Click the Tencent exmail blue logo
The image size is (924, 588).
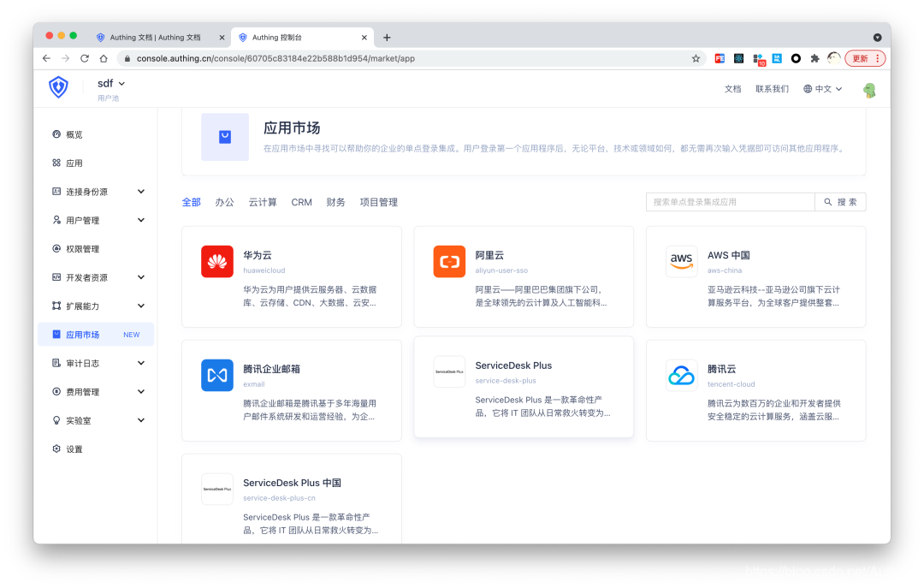coord(216,375)
